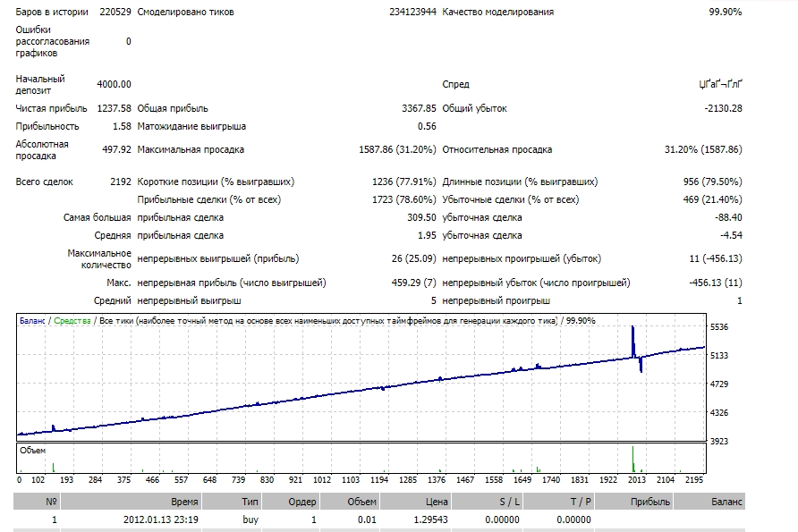Select maximal drawdown value 1587.86 (31.20%)
Image resolution: width=798 pixels, height=532 pixels.
pyautogui.click(x=397, y=149)
